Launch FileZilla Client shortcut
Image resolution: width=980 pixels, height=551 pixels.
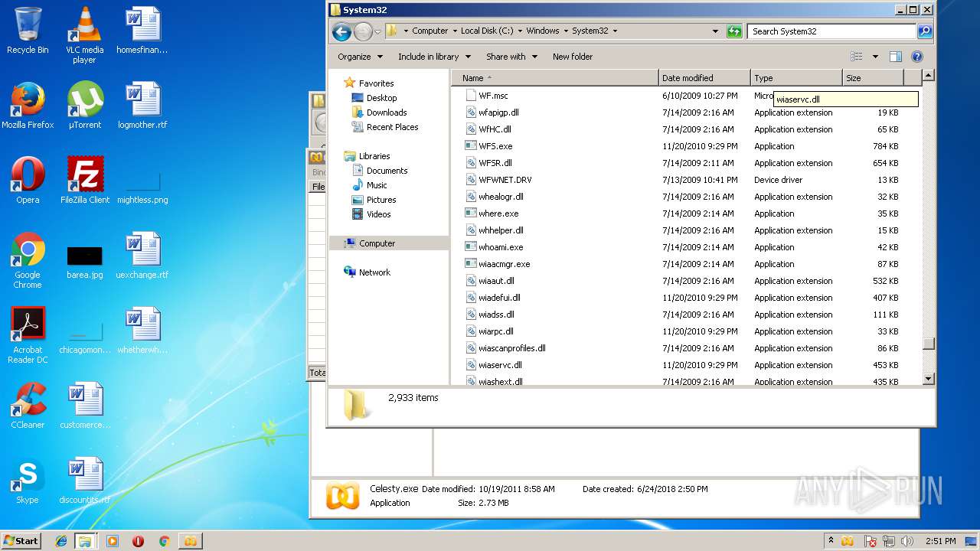[85, 181]
